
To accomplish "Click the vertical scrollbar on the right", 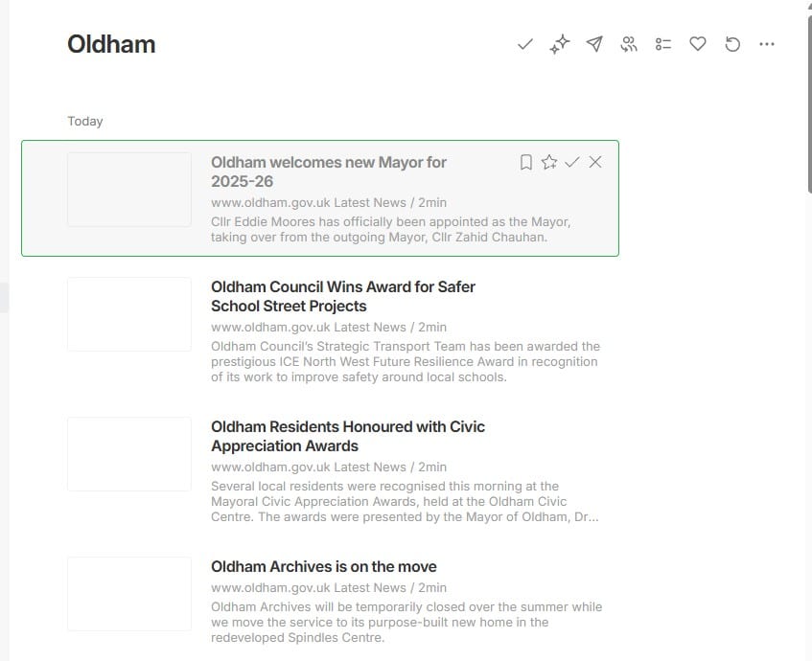I will [x=809, y=103].
